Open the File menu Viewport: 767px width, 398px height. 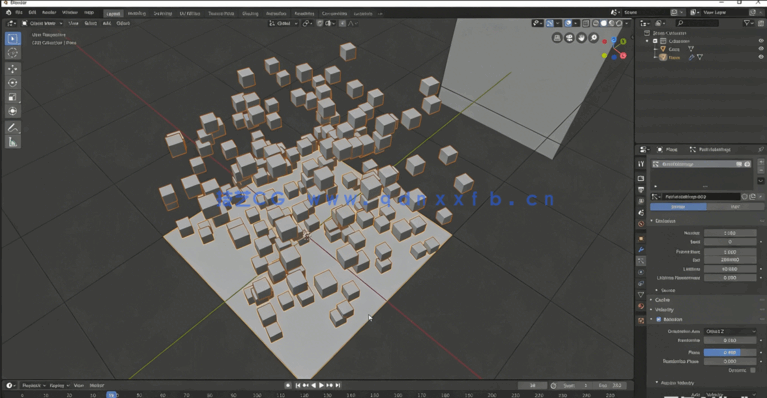[x=19, y=13]
